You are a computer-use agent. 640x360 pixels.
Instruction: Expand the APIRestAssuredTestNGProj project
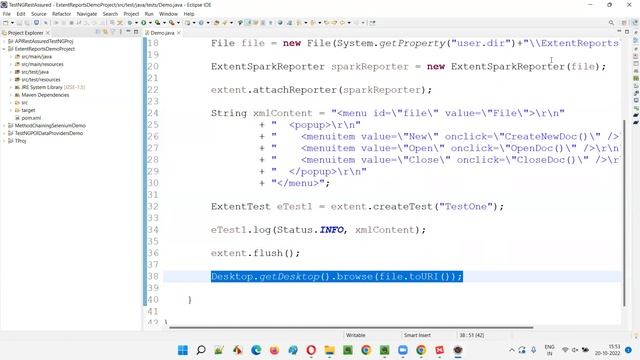(x=4, y=41)
